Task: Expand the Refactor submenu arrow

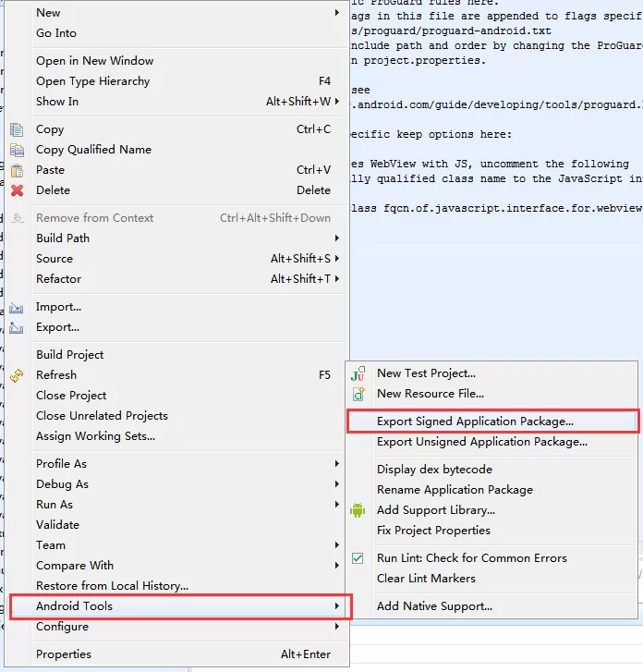Action: click(337, 279)
